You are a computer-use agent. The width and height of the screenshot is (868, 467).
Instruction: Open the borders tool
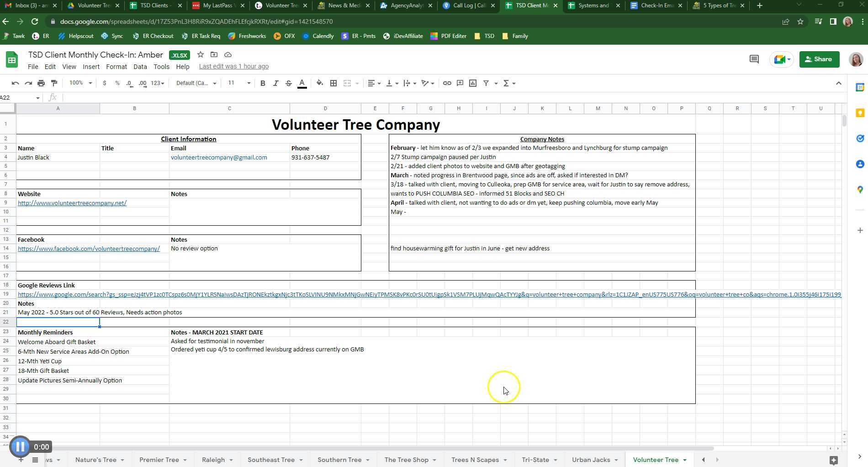tap(333, 83)
